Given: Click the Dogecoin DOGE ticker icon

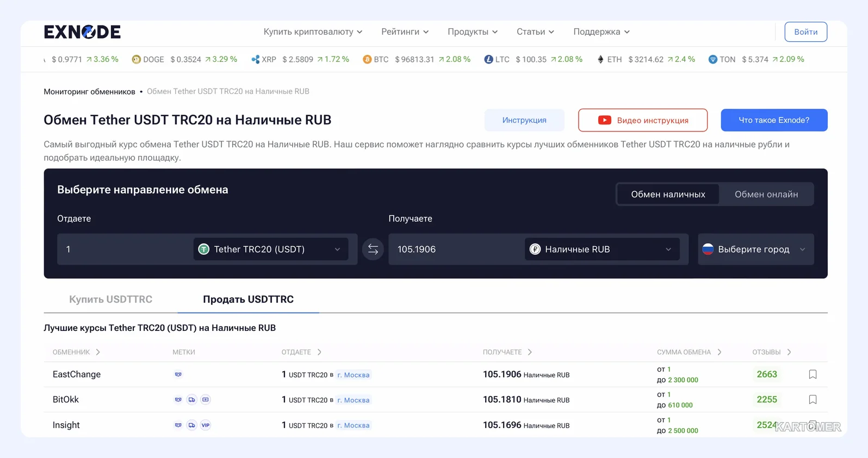Looking at the screenshot, I should pyautogui.click(x=137, y=59).
